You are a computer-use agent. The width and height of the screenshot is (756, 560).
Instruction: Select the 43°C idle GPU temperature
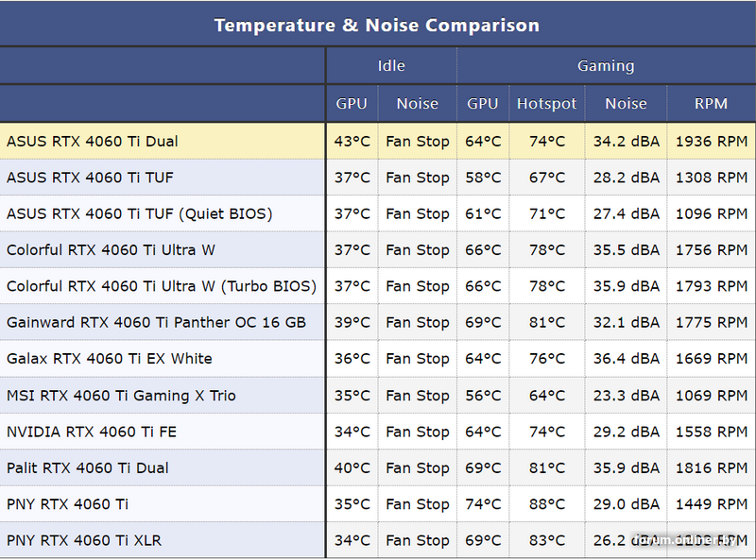(x=352, y=142)
